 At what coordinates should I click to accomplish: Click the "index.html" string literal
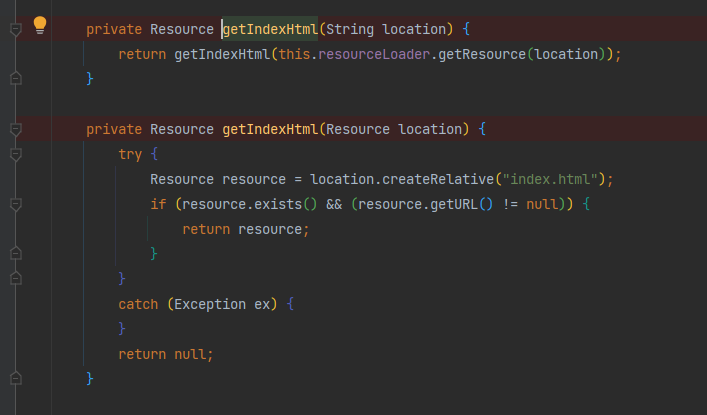pyautogui.click(x=549, y=180)
